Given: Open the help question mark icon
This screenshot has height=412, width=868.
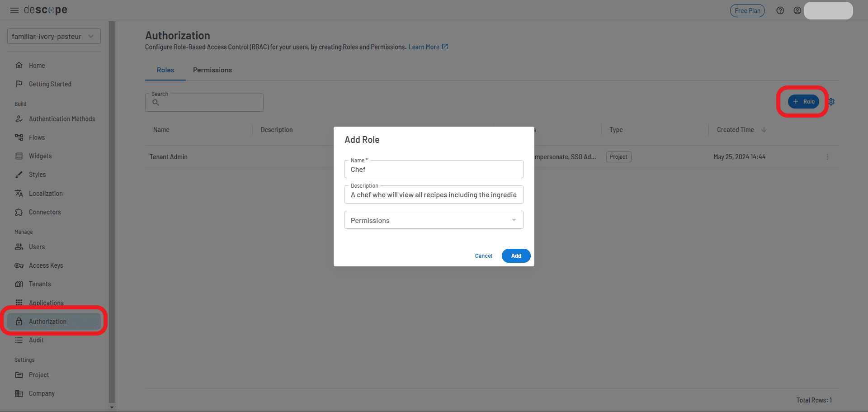Looking at the screenshot, I should coord(780,10).
